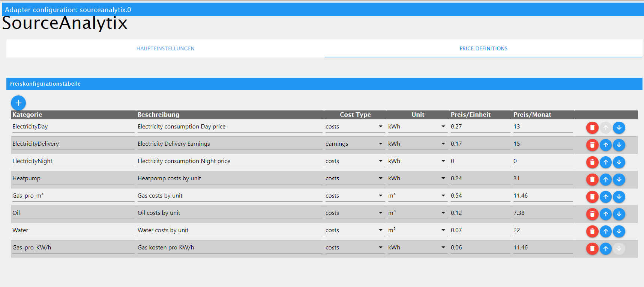Delete the ElectricityNight row

click(x=592, y=162)
